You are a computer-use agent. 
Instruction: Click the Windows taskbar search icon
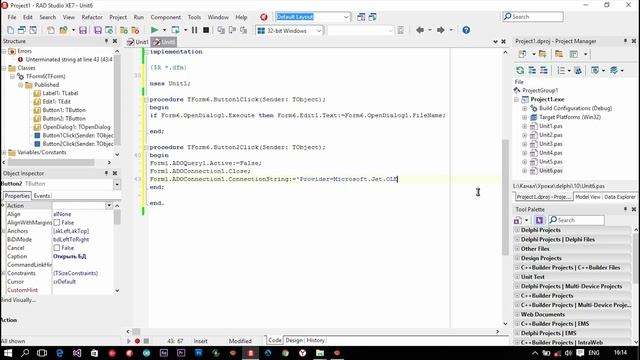(x=25, y=353)
